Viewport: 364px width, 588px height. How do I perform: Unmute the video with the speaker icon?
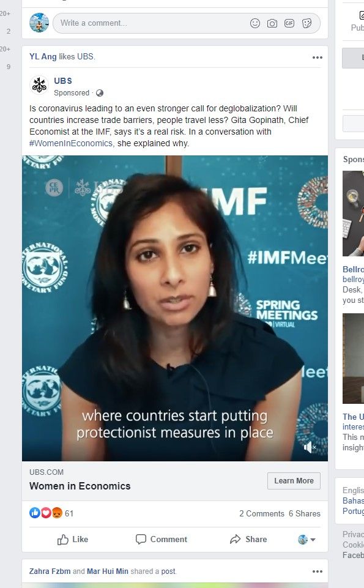tap(310, 447)
